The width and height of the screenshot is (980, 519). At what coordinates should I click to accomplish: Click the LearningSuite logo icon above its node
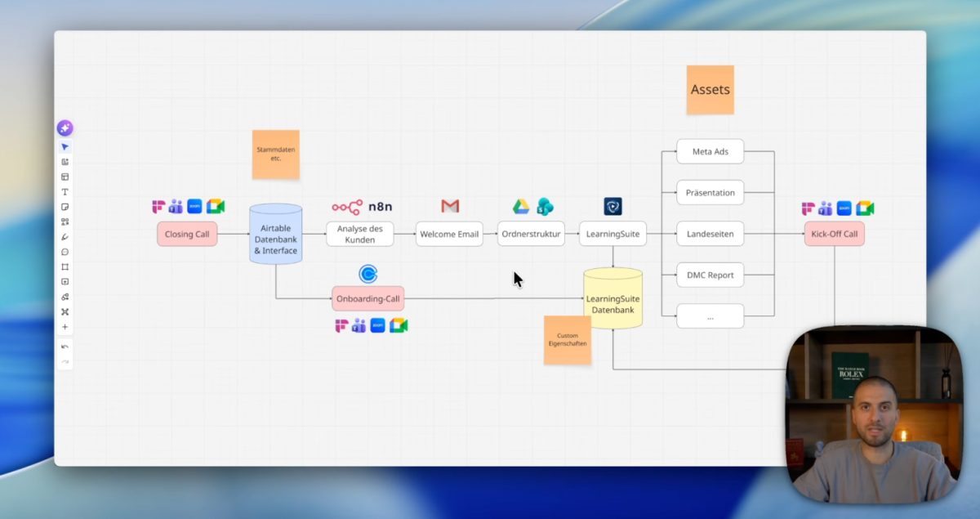[612, 206]
